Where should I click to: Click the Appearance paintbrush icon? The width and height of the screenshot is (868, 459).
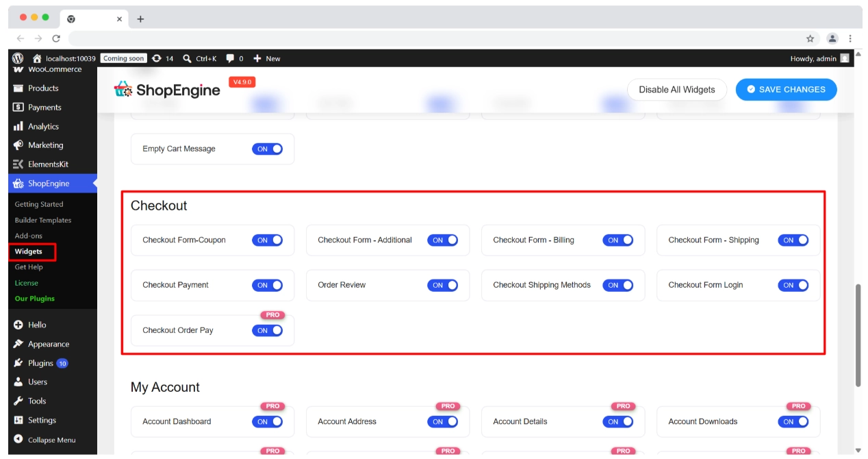pos(18,344)
